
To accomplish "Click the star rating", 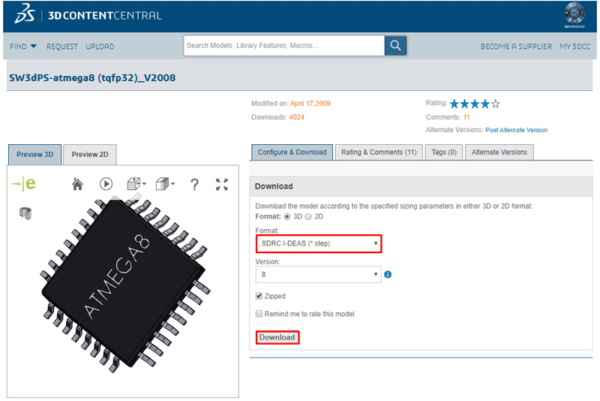I will [474, 104].
